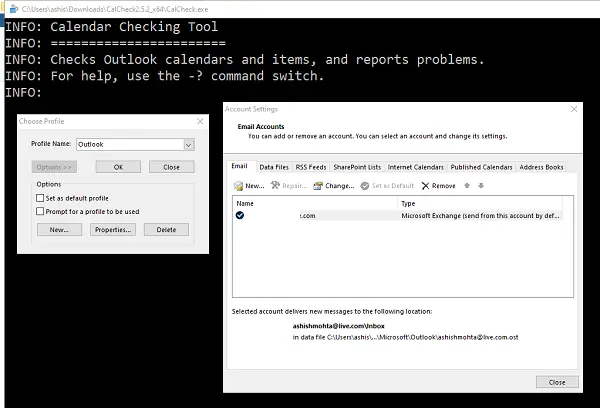Open the Internet Calendars tab
Image resolution: width=600 pixels, height=408 pixels.
click(x=416, y=167)
